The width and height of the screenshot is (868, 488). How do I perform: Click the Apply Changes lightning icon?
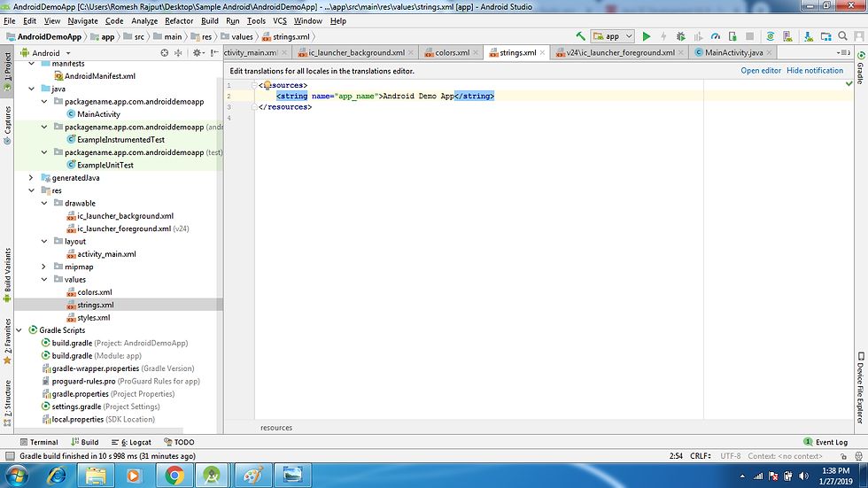pyautogui.click(x=663, y=36)
